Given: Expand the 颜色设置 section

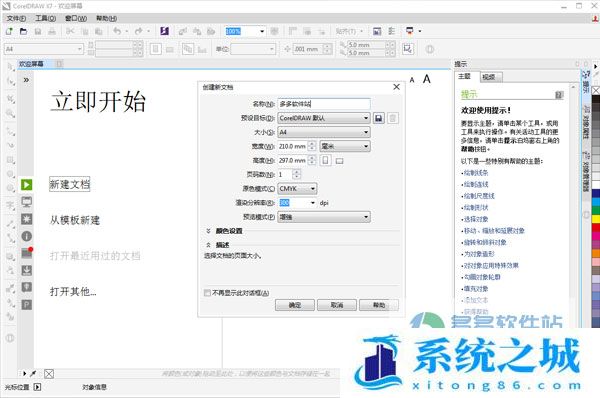Looking at the screenshot, I should click(x=209, y=231).
